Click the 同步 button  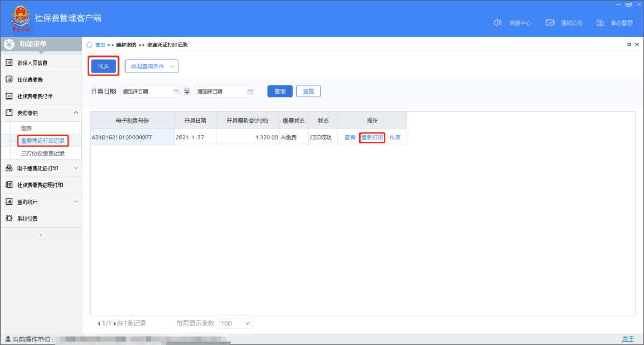103,66
